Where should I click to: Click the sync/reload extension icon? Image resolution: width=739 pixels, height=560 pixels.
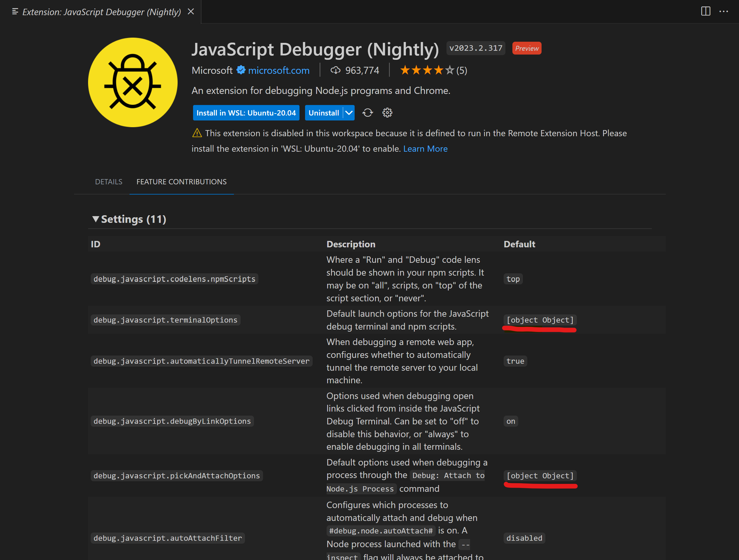tap(367, 113)
